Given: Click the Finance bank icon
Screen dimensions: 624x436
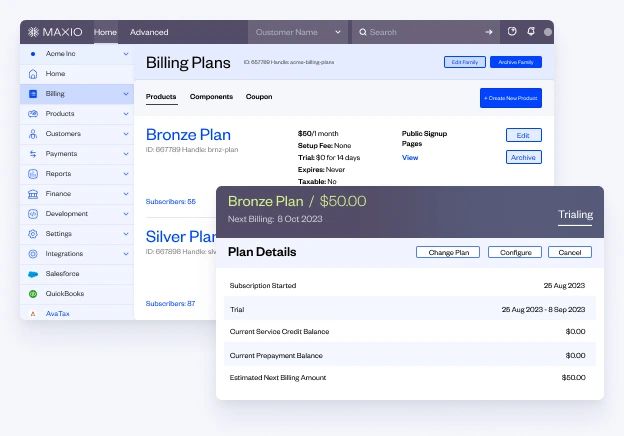Looking at the screenshot, I should tap(33, 194).
